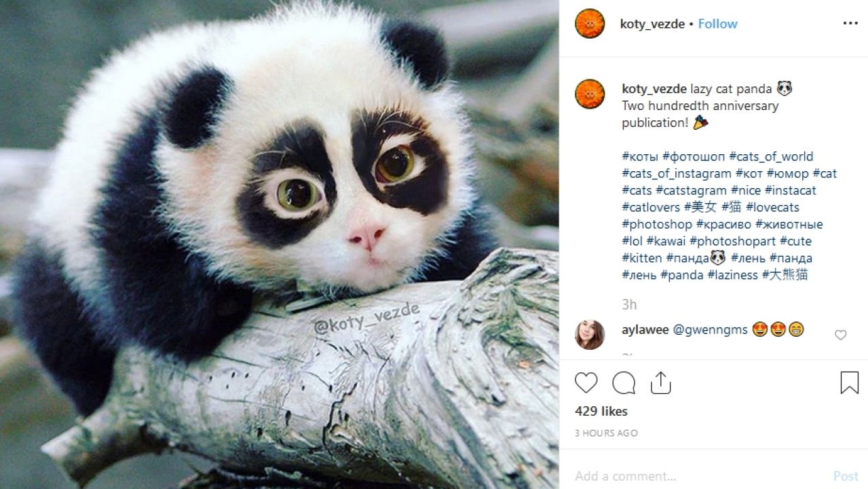Visit the @gwenngms mention

710,330
